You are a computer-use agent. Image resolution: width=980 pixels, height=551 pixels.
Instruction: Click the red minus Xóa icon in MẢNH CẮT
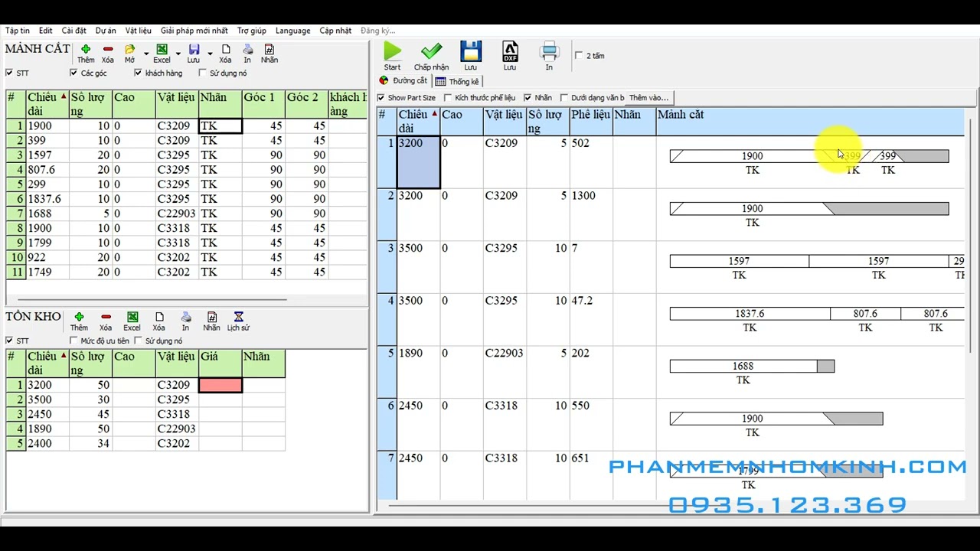[x=108, y=49]
